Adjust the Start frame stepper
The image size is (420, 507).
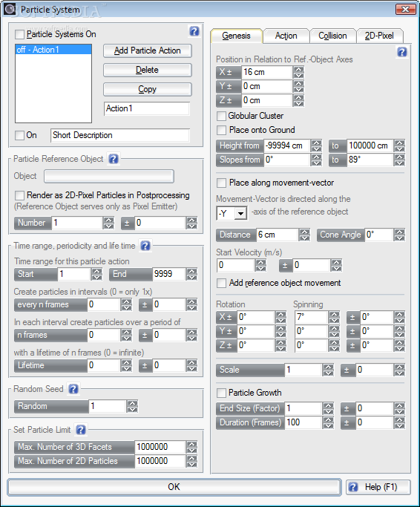tap(96, 274)
